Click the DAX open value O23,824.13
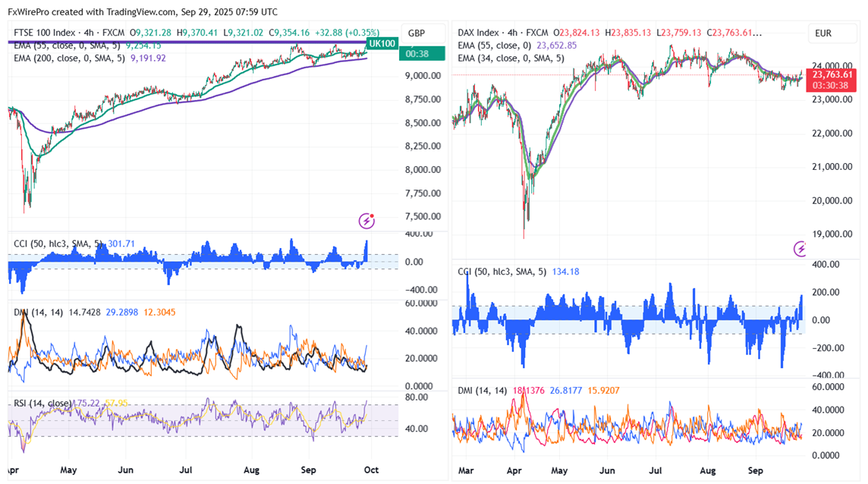This screenshot has width=868, height=484. pyautogui.click(x=577, y=33)
